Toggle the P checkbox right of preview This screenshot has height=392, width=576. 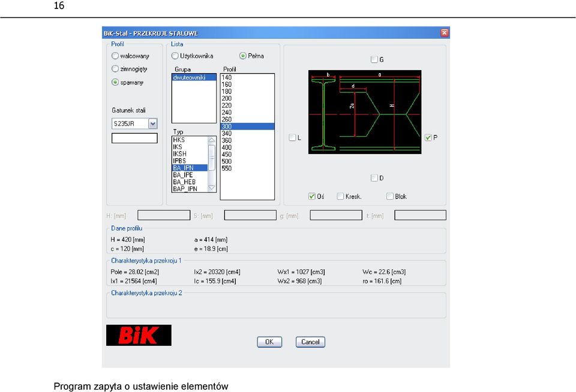[x=428, y=138]
